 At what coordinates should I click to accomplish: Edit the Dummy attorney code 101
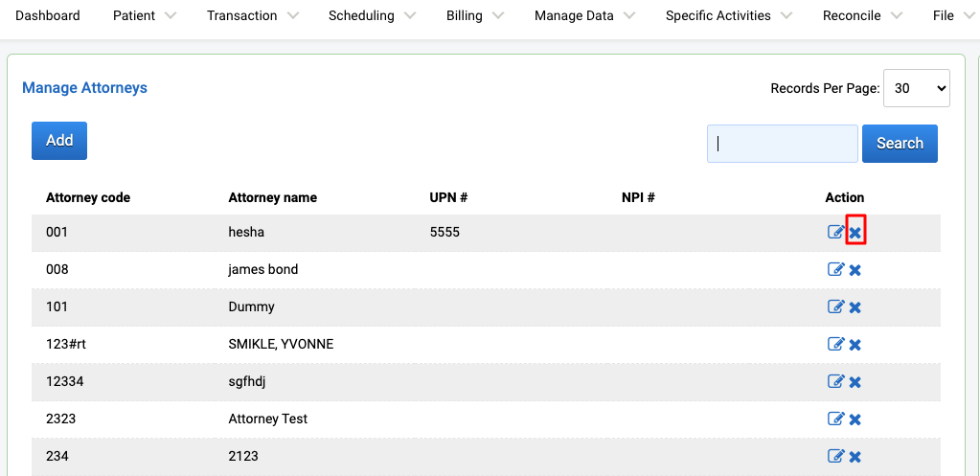coord(835,306)
